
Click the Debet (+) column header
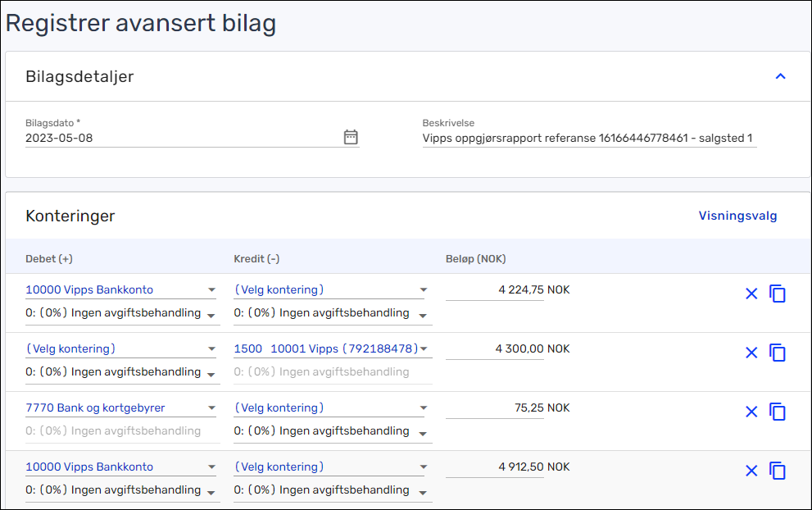48,258
